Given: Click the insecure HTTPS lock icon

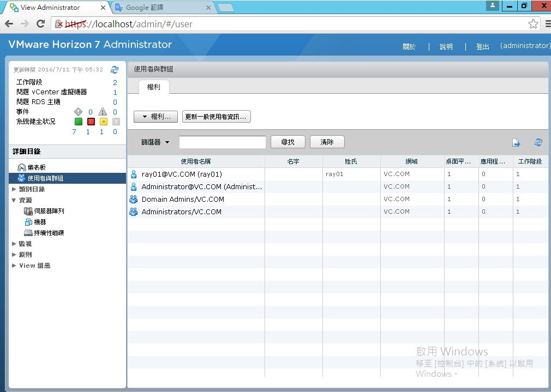Looking at the screenshot, I should coord(59,24).
